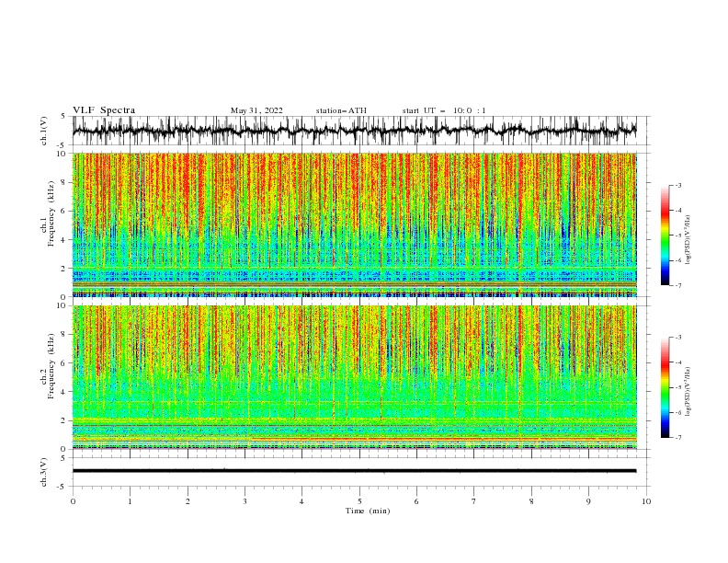Screen dimensions: 728x563
Task: Click the 'Time (min)' axis label
Action: [x=368, y=511]
